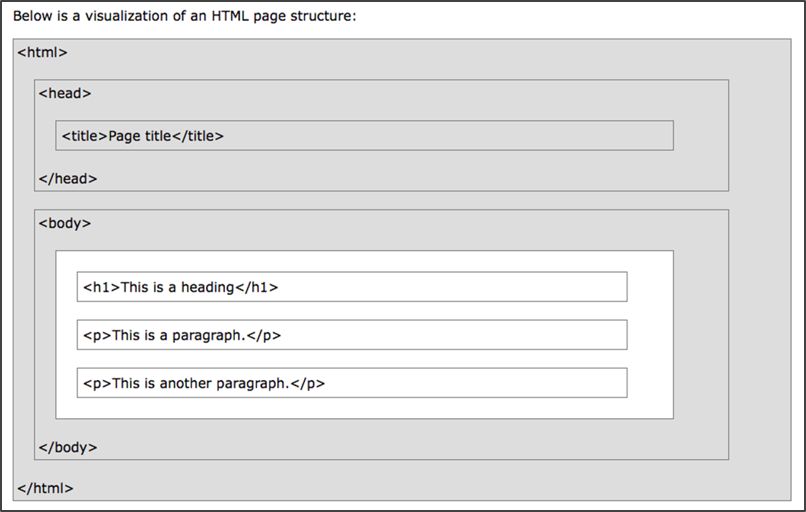Click the opening <title> tag text
Viewport: 806px width, 512px height.
84,136
